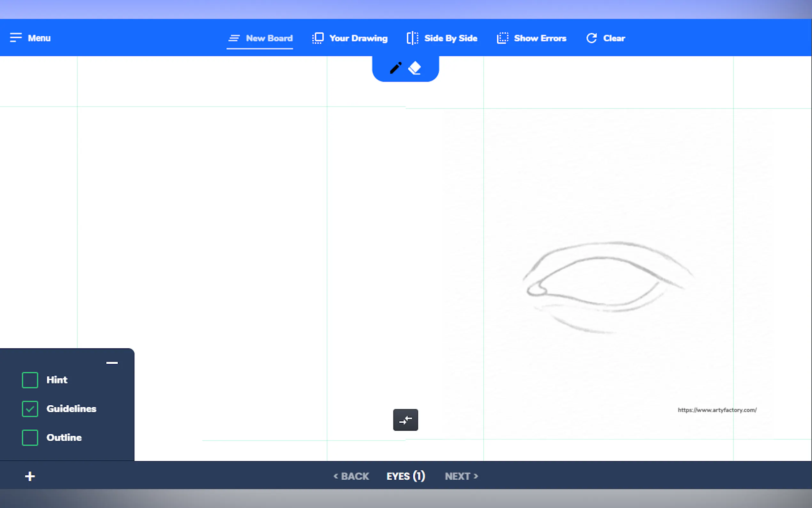The width and height of the screenshot is (812, 508).
Task: Enable the Outline checkbox
Action: click(x=30, y=437)
